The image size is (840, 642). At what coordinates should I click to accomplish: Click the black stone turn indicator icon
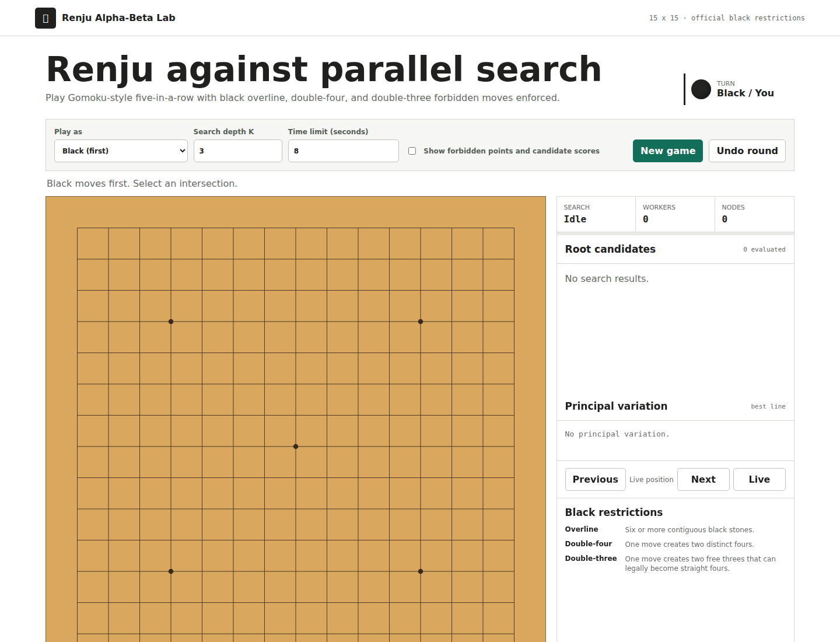(701, 89)
